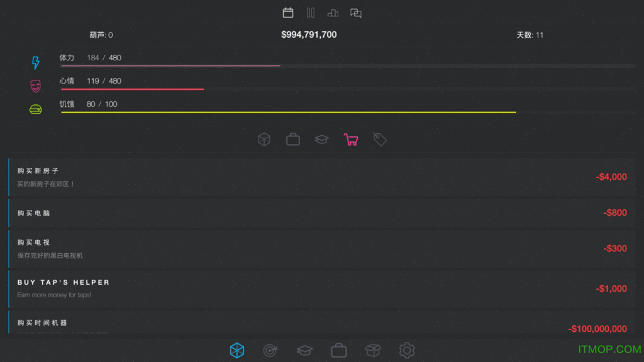Open the briefcase icon in bottom bar
This screenshot has height=362, width=644.
(x=339, y=351)
